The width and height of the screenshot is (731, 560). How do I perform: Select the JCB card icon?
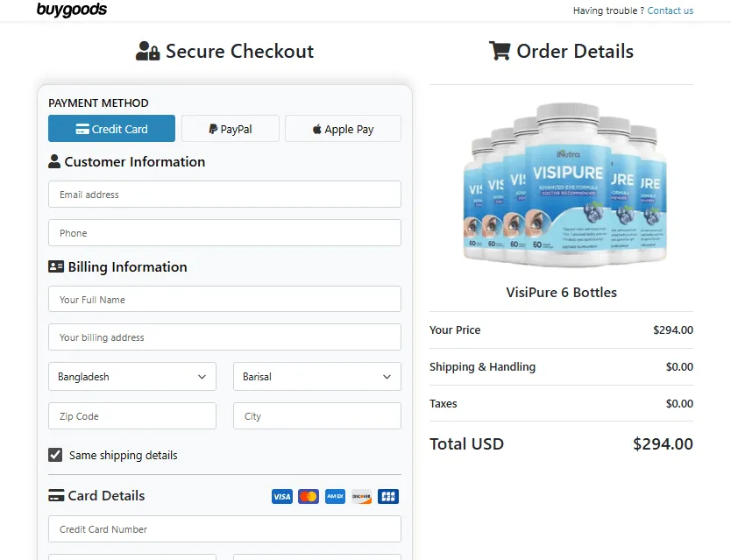[387, 496]
